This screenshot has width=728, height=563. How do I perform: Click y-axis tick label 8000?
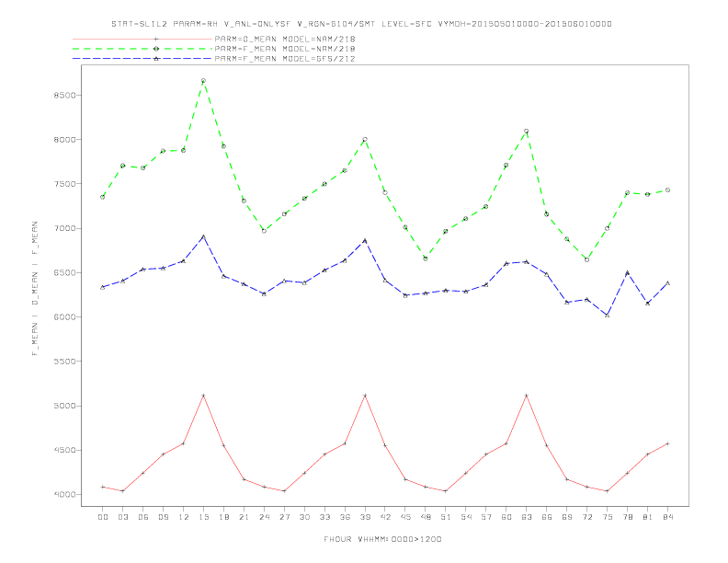(x=64, y=139)
